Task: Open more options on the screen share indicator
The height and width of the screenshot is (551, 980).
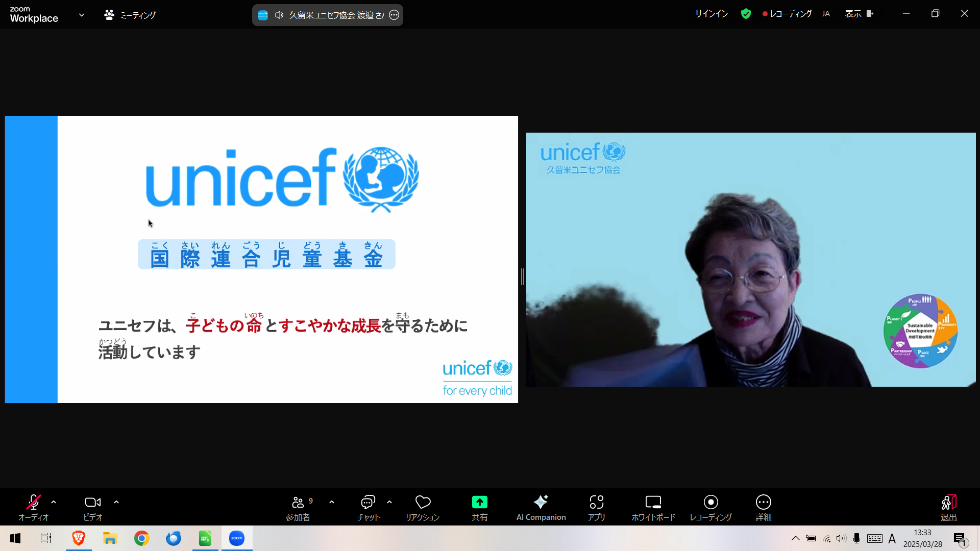Action: (x=394, y=15)
